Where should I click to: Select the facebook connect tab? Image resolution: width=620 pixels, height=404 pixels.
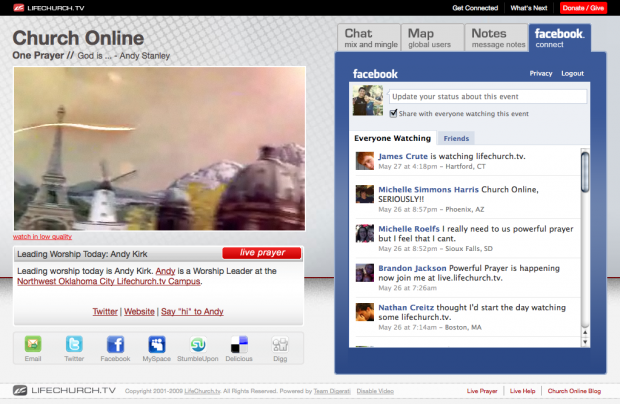click(x=560, y=38)
